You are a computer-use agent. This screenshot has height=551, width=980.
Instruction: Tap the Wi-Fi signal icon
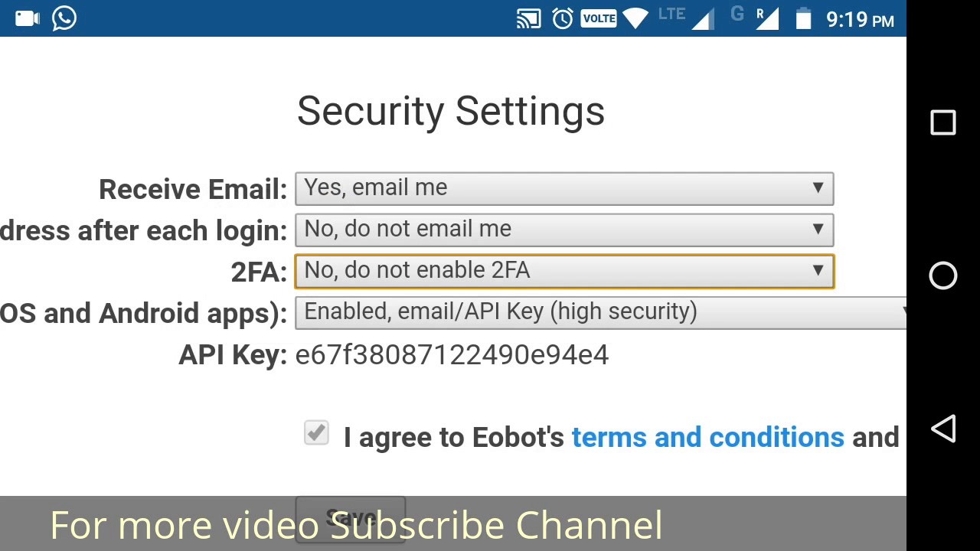click(635, 19)
